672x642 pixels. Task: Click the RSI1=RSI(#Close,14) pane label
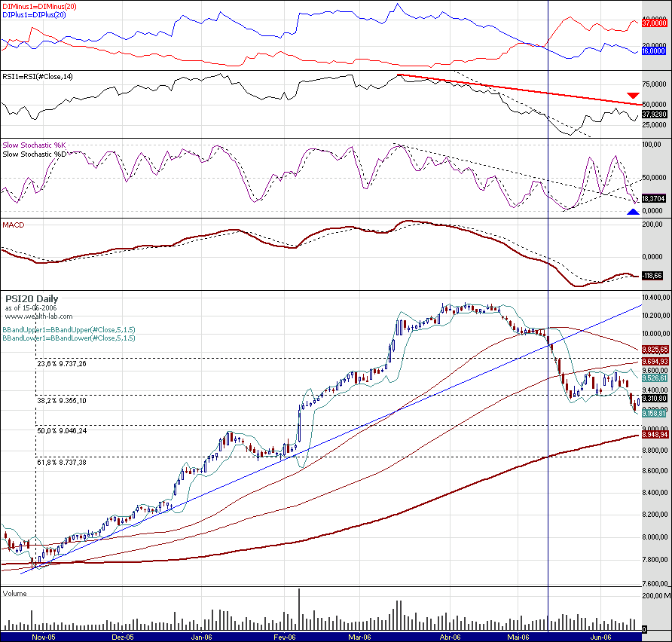[x=38, y=77]
